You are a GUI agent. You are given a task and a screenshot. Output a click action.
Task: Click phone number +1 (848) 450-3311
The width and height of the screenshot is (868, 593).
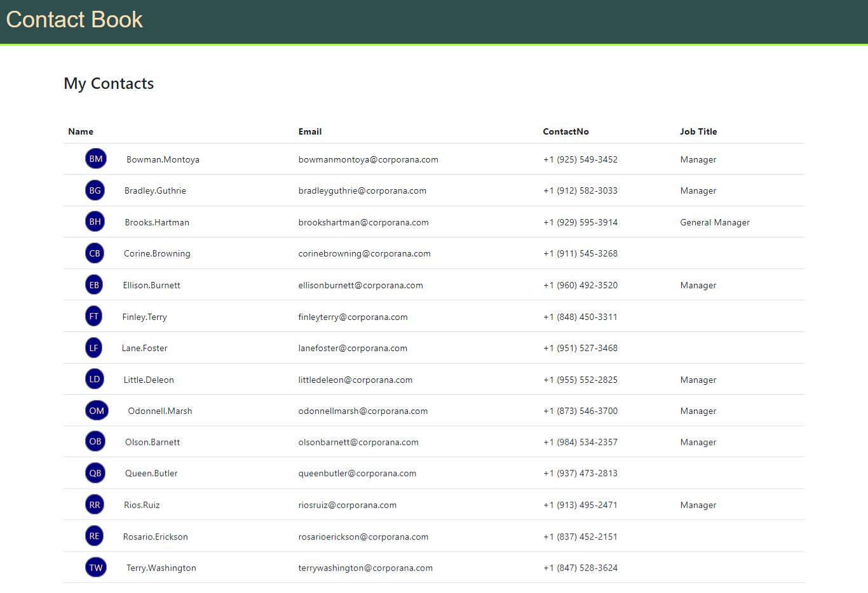580,317
